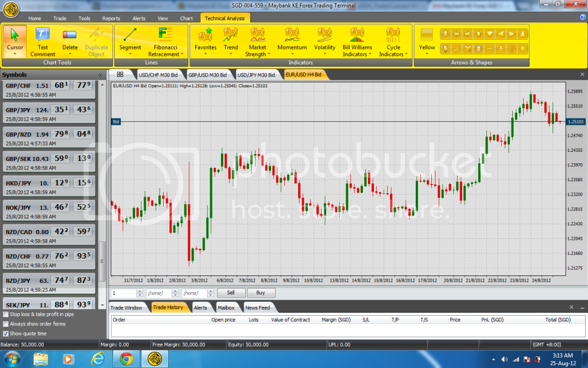Expand the Delete dropdown arrow
The image size is (588, 368).
[69, 54]
